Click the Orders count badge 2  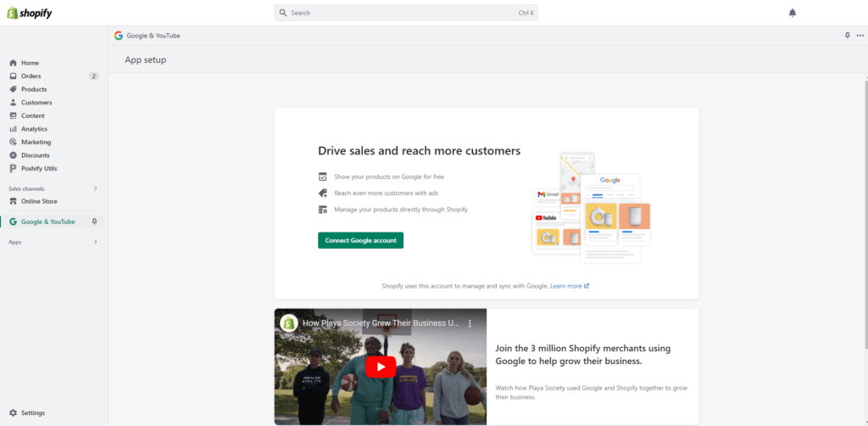tap(93, 76)
